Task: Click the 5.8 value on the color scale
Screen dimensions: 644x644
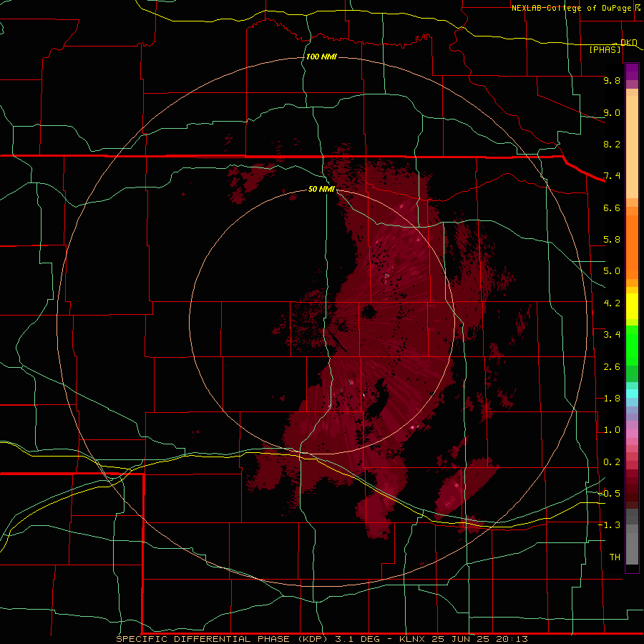Action: click(x=612, y=240)
